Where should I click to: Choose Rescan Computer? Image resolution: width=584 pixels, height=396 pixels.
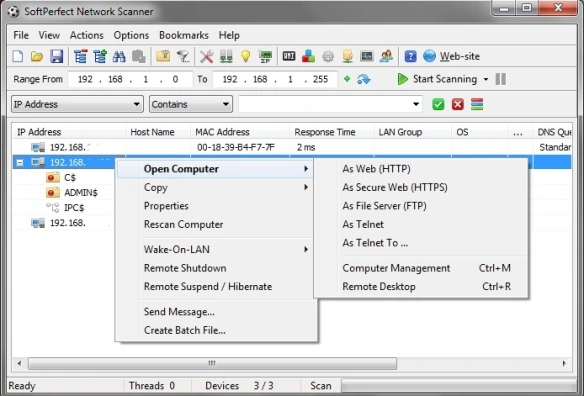[x=215, y=225]
